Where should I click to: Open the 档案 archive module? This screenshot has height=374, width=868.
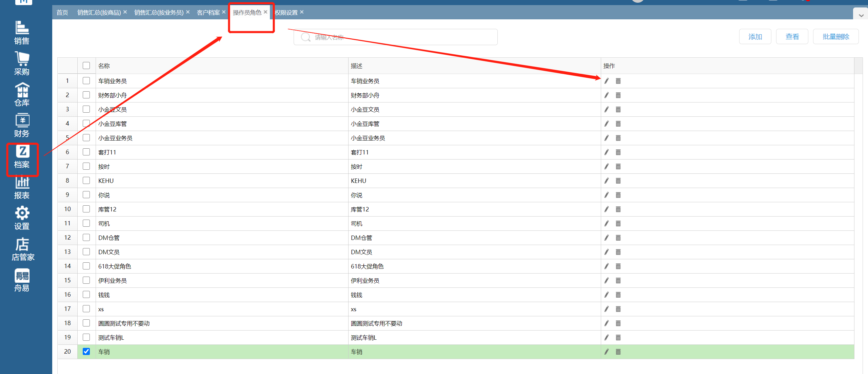pyautogui.click(x=22, y=156)
